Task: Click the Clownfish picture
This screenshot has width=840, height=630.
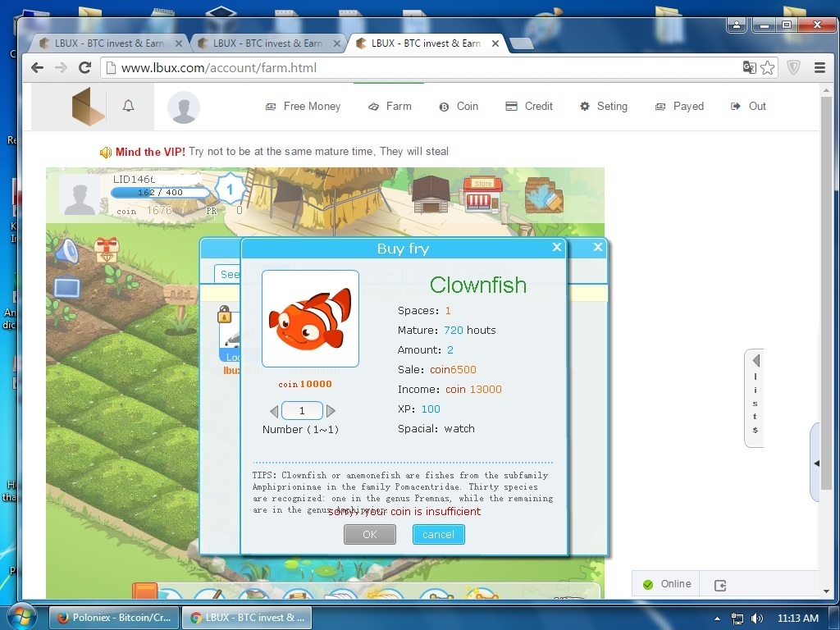Action: click(310, 319)
